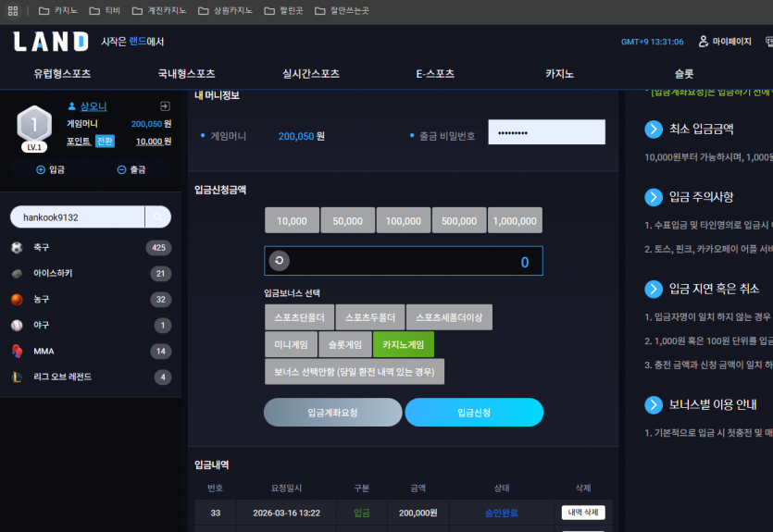
Task: Open the 실시간스포츠 navigation tab
Action: [310, 74]
